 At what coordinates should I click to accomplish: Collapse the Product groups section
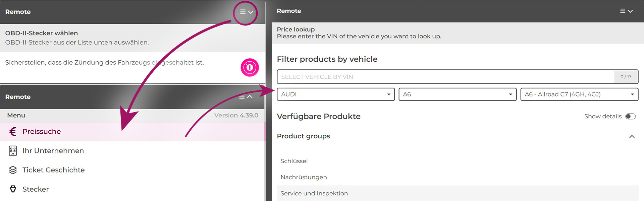632,136
